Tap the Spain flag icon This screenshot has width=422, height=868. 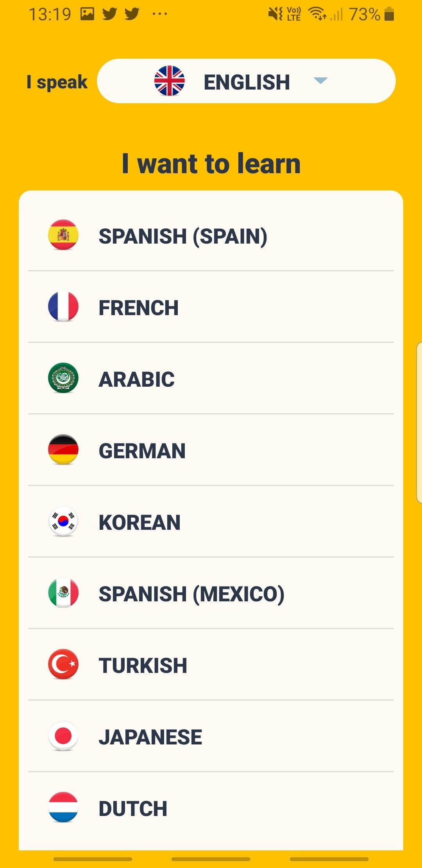[x=63, y=235]
